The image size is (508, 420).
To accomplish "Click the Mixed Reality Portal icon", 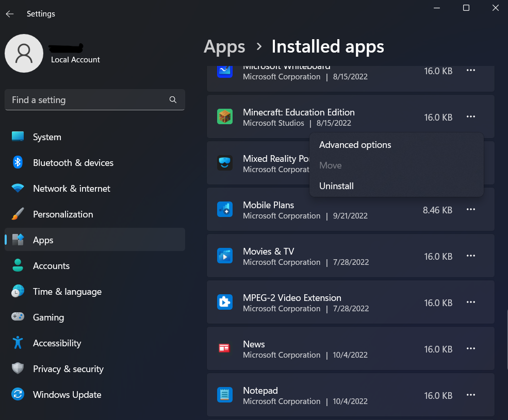I will (x=225, y=163).
